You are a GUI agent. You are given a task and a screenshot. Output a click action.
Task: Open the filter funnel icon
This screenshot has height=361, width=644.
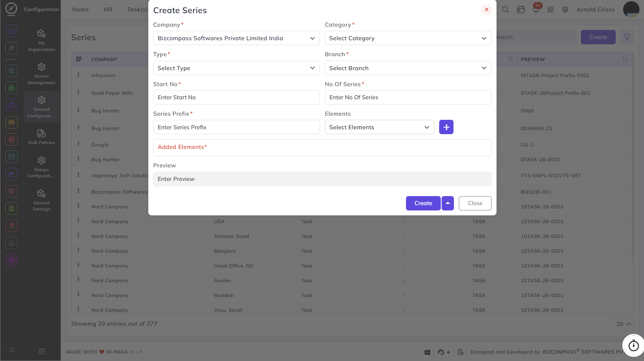tap(627, 37)
